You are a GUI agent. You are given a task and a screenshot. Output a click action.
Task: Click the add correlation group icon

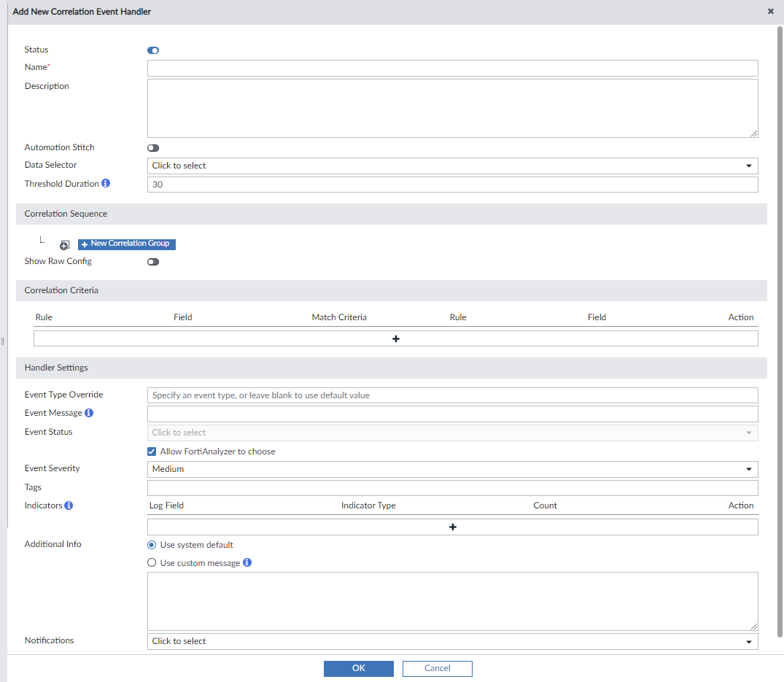(x=64, y=244)
